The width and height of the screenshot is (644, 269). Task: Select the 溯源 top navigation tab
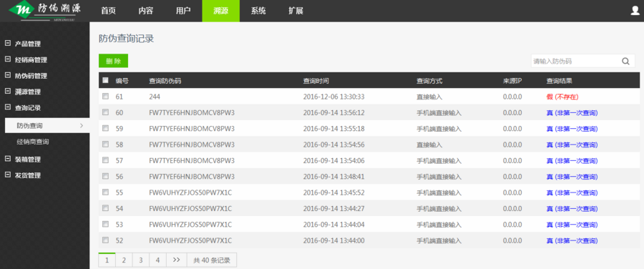(x=220, y=11)
